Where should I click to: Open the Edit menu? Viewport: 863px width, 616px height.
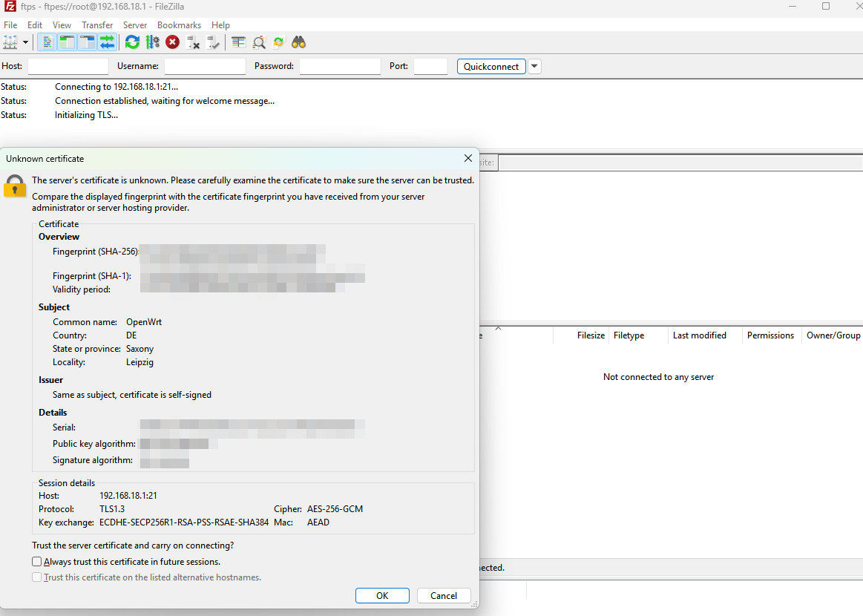click(35, 25)
